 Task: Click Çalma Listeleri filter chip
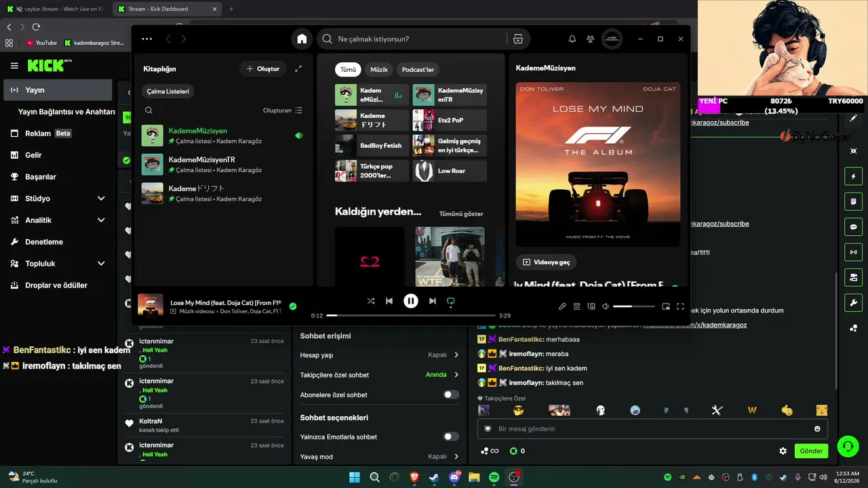pyautogui.click(x=168, y=91)
